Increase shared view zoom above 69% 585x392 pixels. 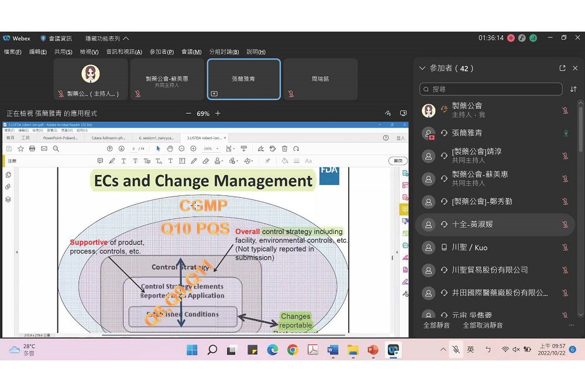pos(218,114)
